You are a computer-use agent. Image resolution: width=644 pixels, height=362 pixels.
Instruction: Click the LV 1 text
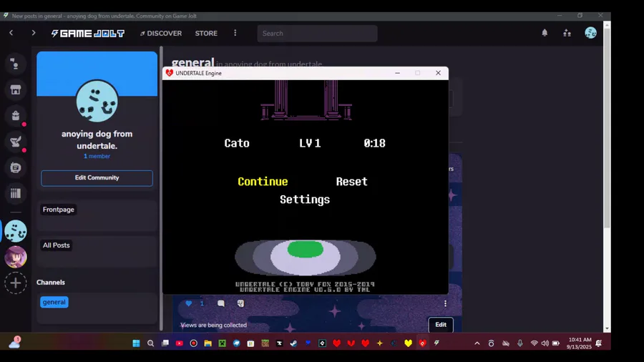(310, 143)
